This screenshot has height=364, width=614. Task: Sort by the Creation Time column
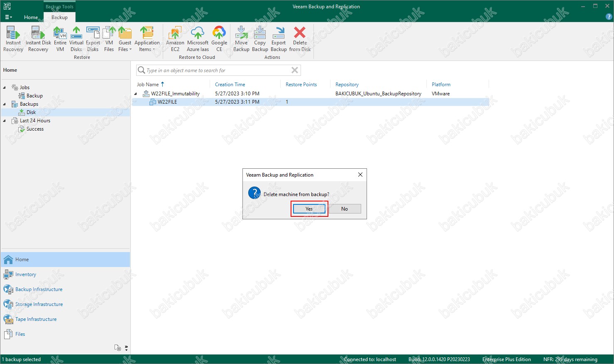[x=230, y=85]
